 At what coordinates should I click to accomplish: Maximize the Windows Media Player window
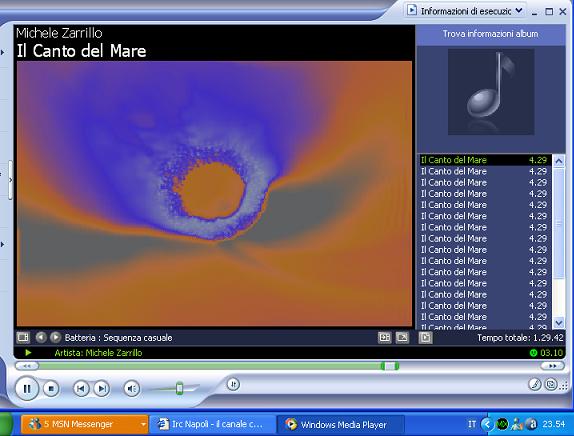coord(549,12)
